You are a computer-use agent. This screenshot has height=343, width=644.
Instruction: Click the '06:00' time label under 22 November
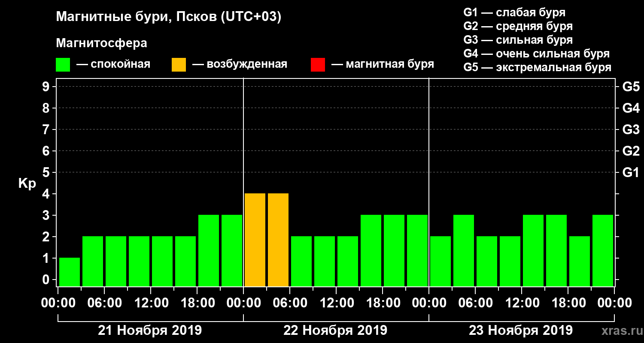click(x=290, y=303)
